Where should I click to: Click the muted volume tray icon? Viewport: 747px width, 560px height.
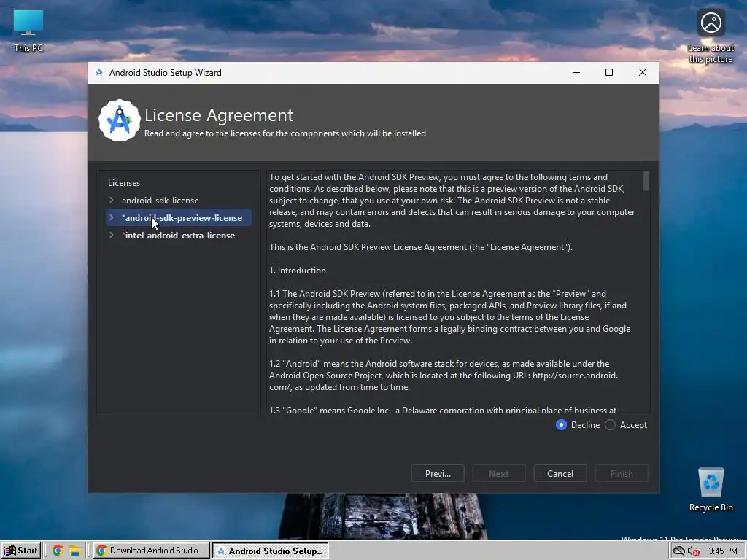pyautogui.click(x=693, y=551)
